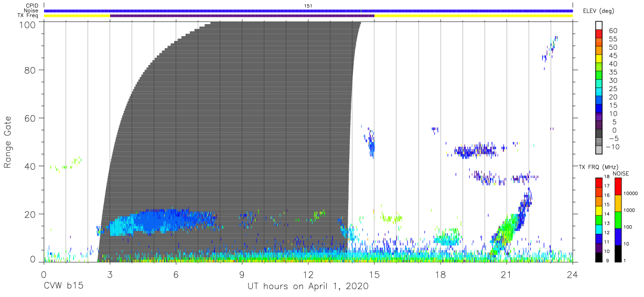The height and width of the screenshot is (297, 644).
Task: Click the x-axis UT hour label 15
Action: pyautogui.click(x=374, y=274)
